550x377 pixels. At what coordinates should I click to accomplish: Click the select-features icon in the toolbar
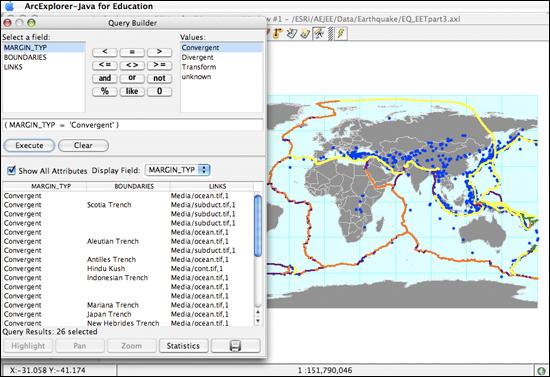click(292, 33)
